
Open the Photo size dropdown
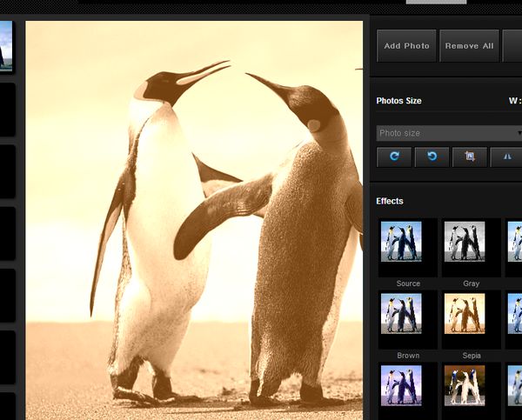(x=449, y=133)
